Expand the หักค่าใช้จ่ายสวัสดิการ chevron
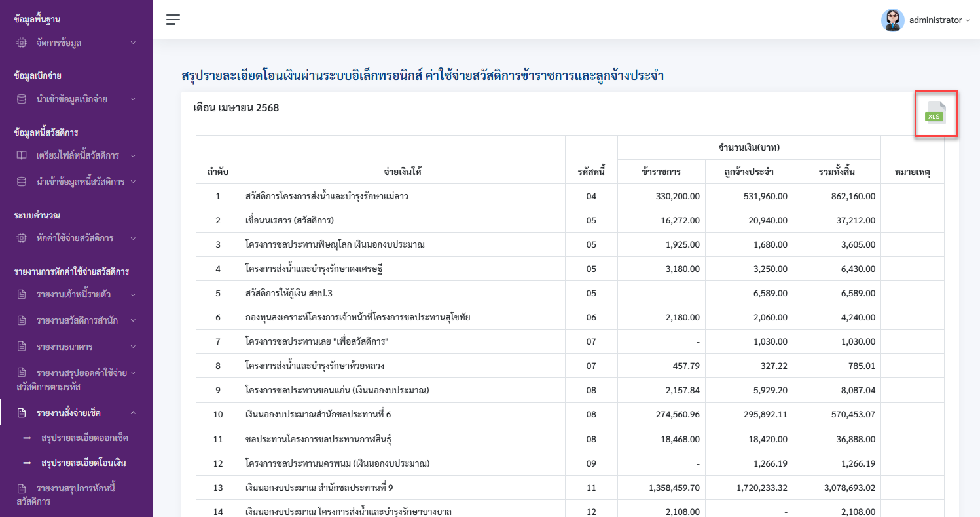This screenshot has width=980, height=517. click(x=133, y=238)
